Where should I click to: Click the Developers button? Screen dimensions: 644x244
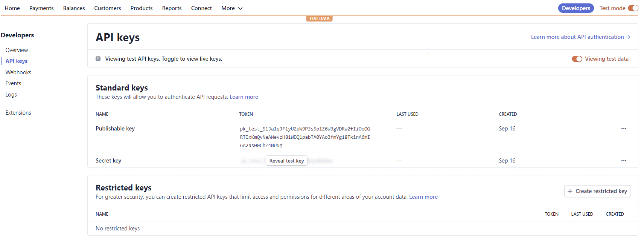576,8
